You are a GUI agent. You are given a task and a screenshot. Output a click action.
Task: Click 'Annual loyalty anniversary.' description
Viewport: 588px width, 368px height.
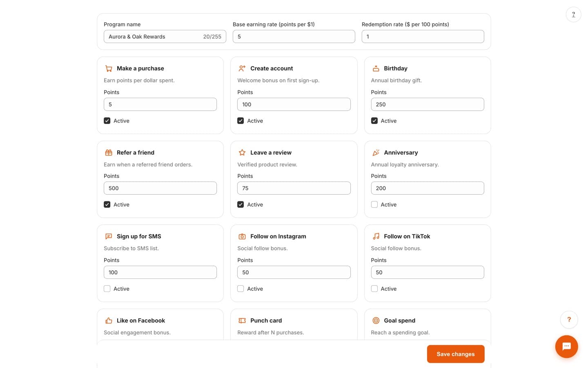click(x=405, y=164)
